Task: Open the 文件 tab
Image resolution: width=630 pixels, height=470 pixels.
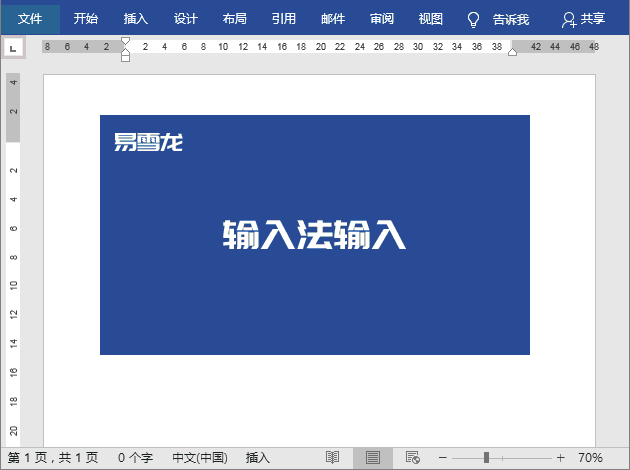Action: click(30, 18)
